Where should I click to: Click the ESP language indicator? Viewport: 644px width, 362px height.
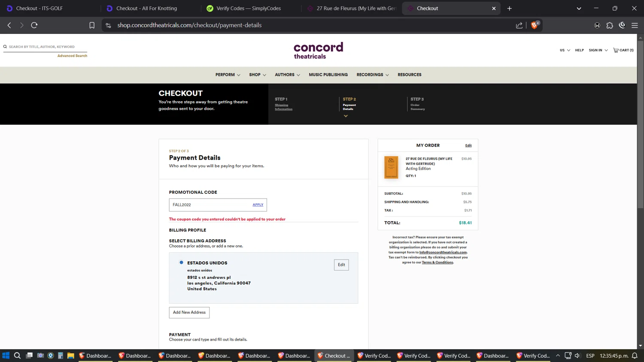[x=590, y=356]
